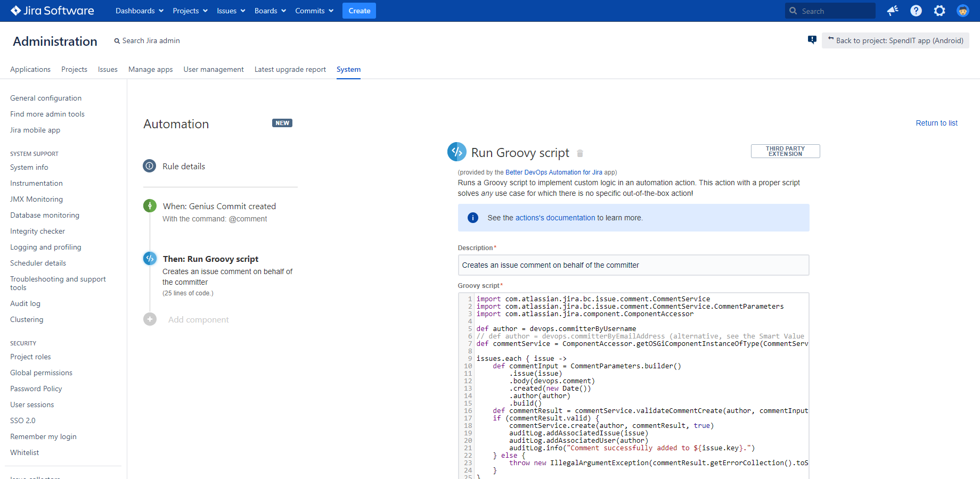Switch to the Issues admin tab
This screenshot has width=980, height=479.
tap(108, 69)
